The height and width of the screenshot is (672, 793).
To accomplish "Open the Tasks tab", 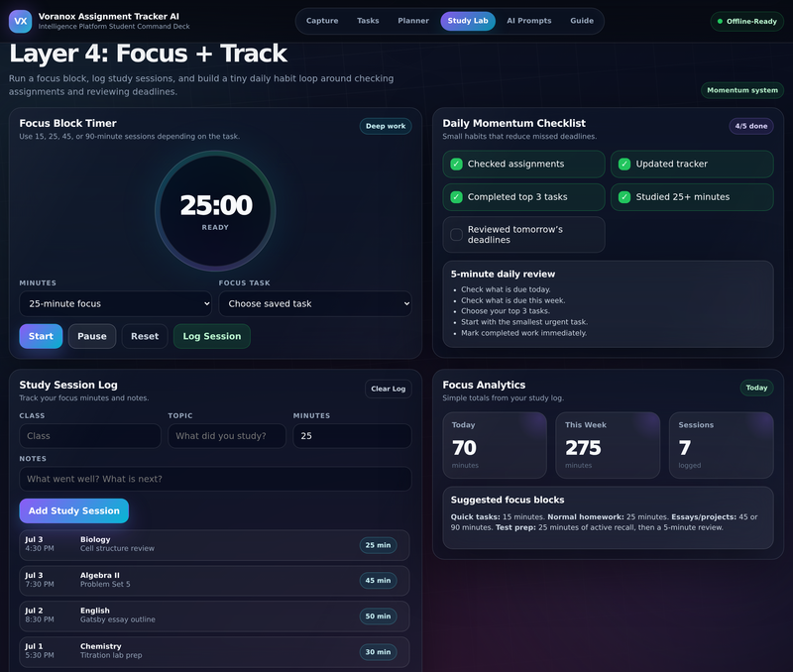I will point(368,21).
